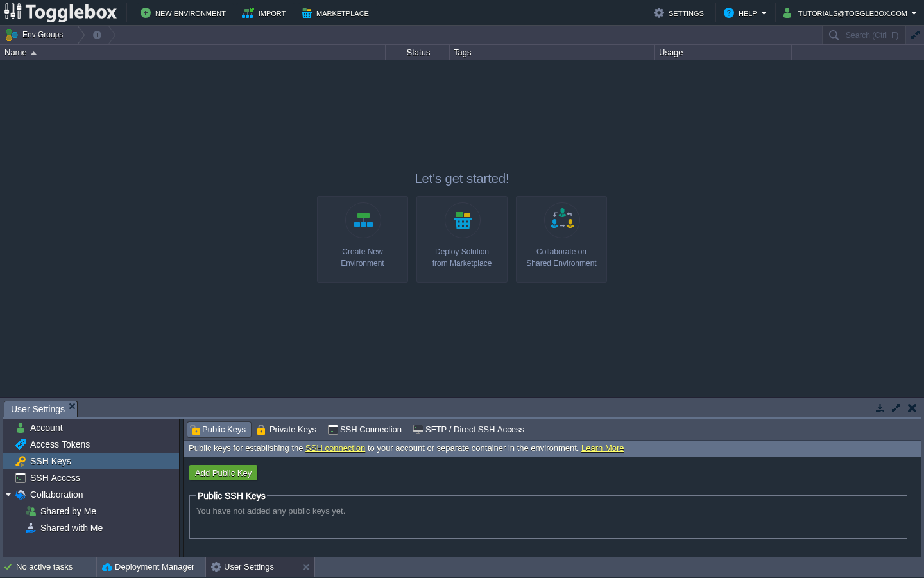Follow the SSH connection link
The image size is (924, 578).
tap(335, 448)
